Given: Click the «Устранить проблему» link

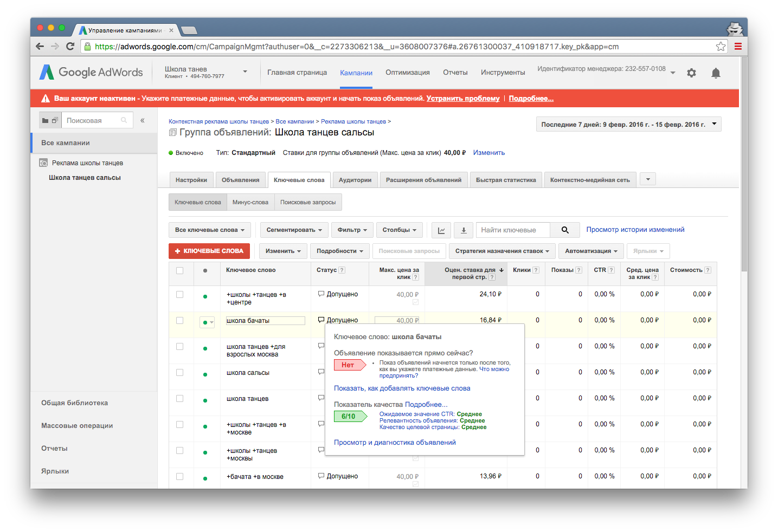Looking at the screenshot, I should coord(462,99).
